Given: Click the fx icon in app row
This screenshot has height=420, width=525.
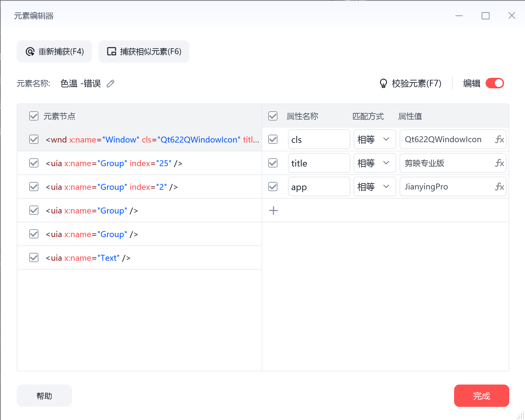Looking at the screenshot, I should [x=499, y=187].
